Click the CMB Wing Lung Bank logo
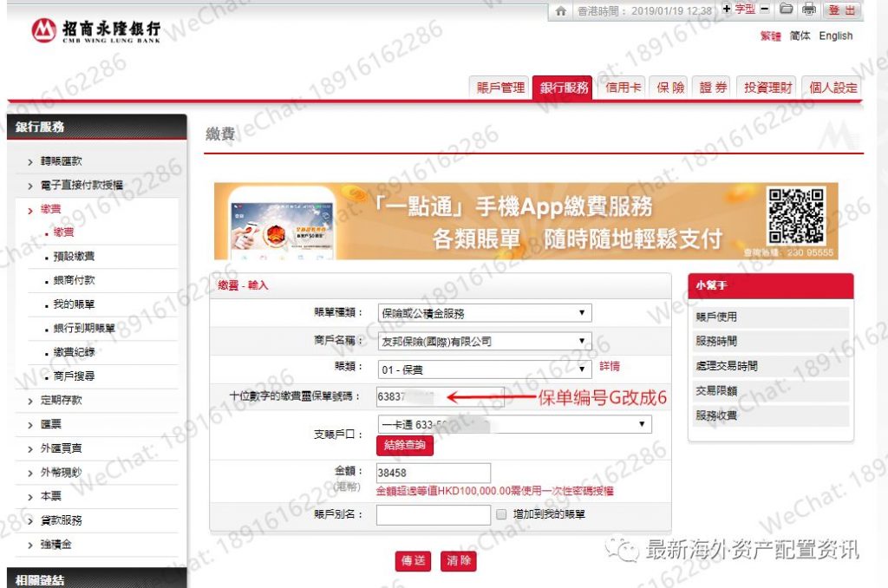 [96, 30]
